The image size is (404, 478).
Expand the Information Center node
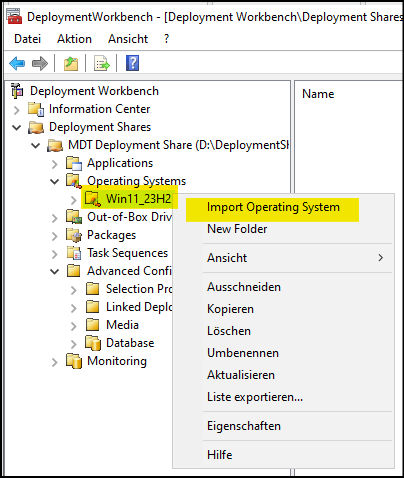point(17,109)
